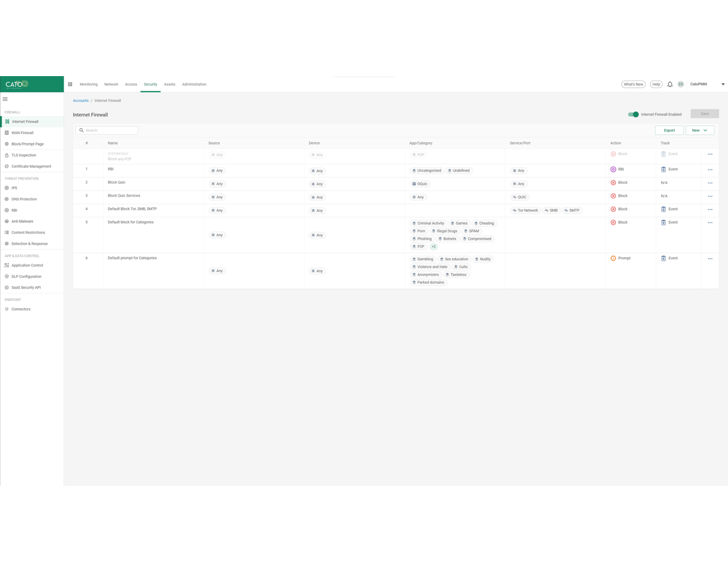Open the Administration tab
This screenshot has width=728, height=562.
pos(194,84)
